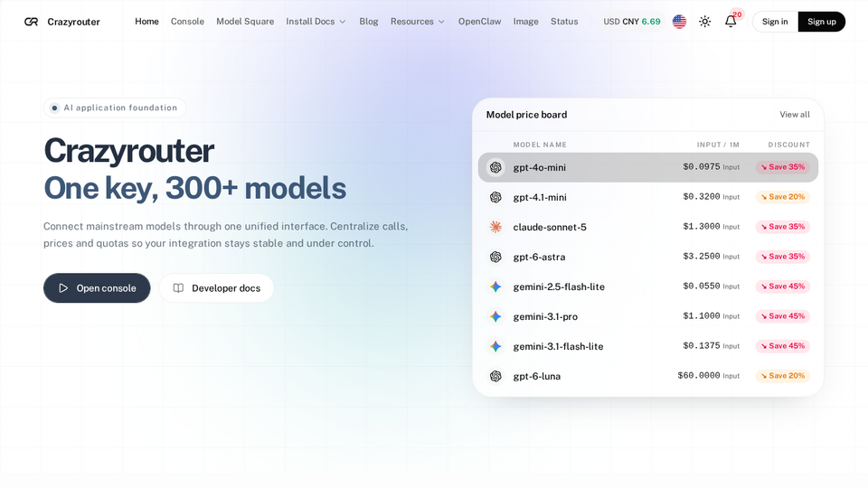Click the Crazyrouter logo icon
The image size is (868, 488).
[32, 22]
